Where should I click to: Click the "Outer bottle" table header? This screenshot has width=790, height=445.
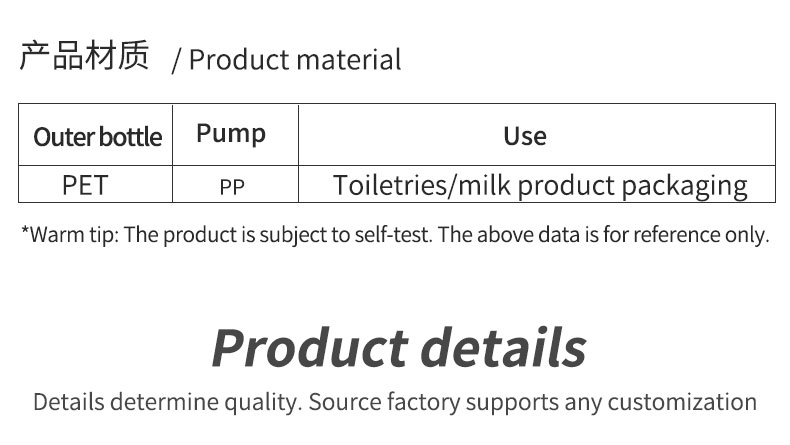tap(98, 137)
